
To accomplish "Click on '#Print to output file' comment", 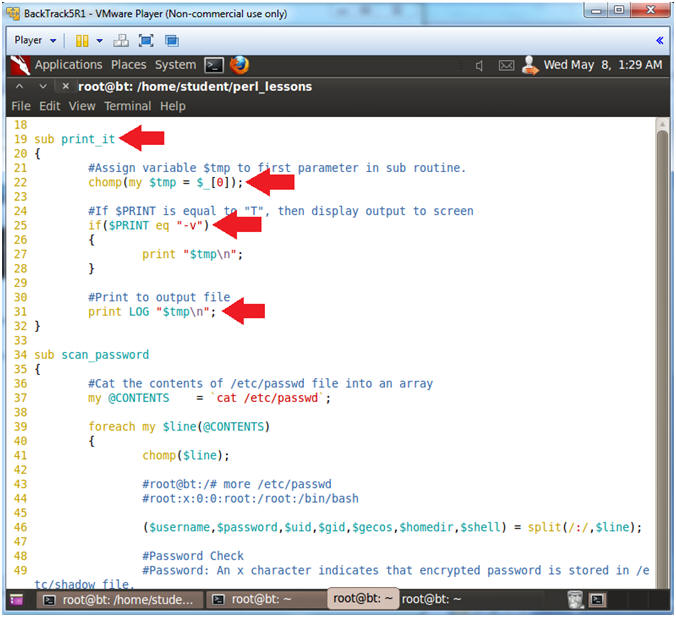I will [159, 297].
